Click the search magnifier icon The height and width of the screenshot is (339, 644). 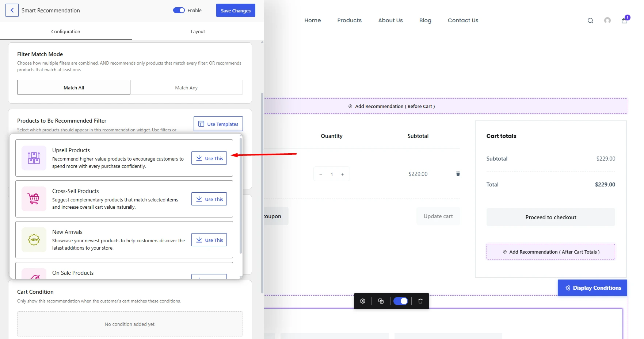point(590,21)
